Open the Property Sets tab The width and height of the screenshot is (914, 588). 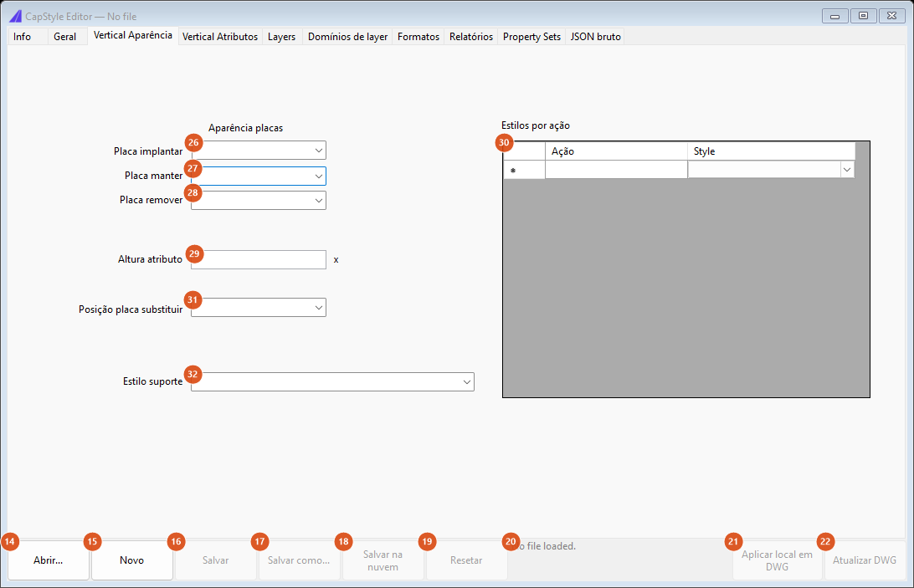coord(531,37)
